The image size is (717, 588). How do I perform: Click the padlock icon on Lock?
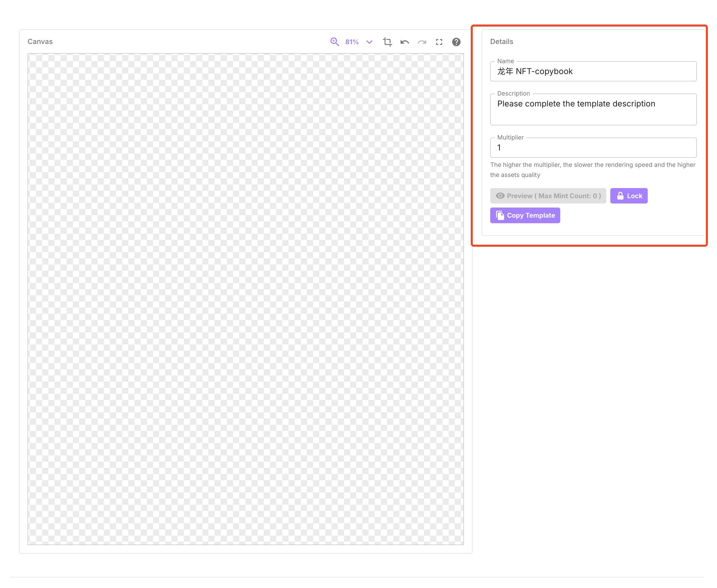click(620, 196)
